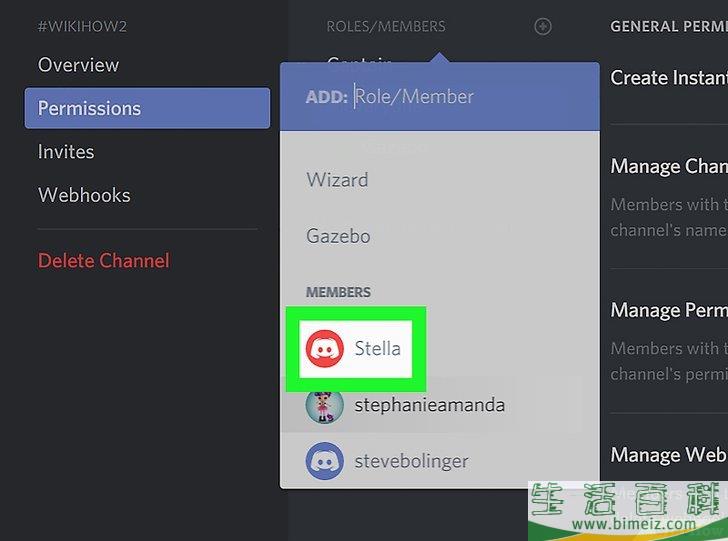Pick the Gazebo role from the list
Viewport: 728px width, 541px height.
[x=338, y=237]
